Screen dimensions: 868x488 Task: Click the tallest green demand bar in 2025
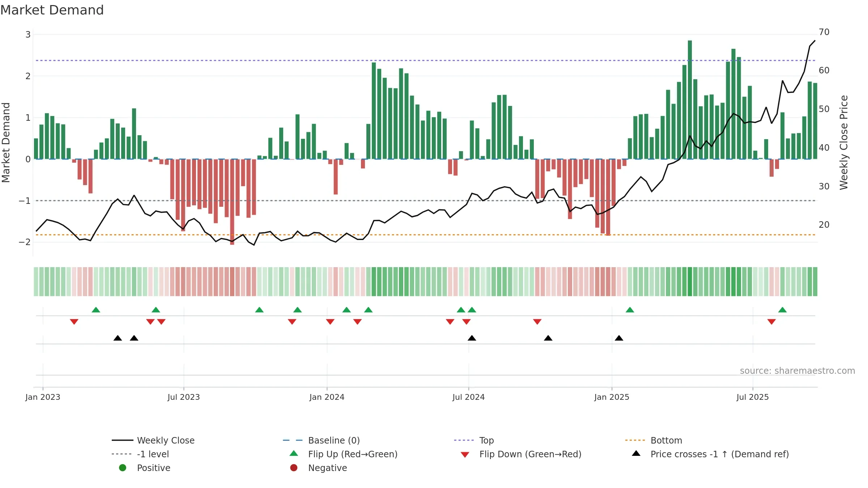tap(690, 100)
